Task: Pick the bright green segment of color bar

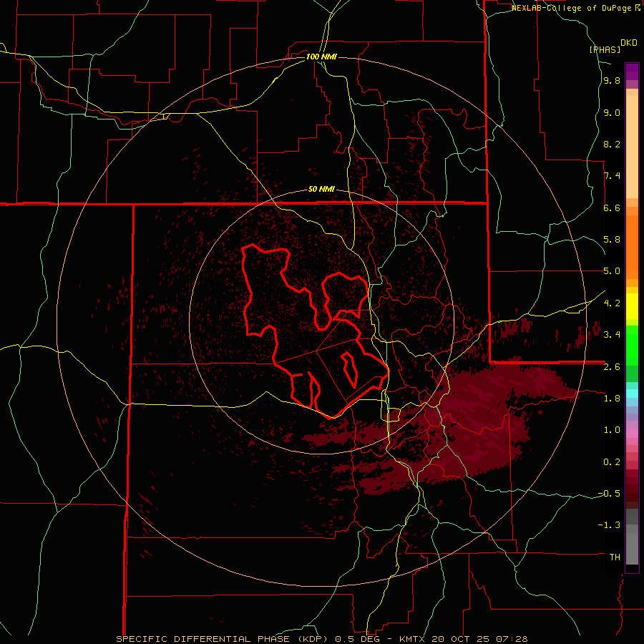Action: tap(632, 346)
